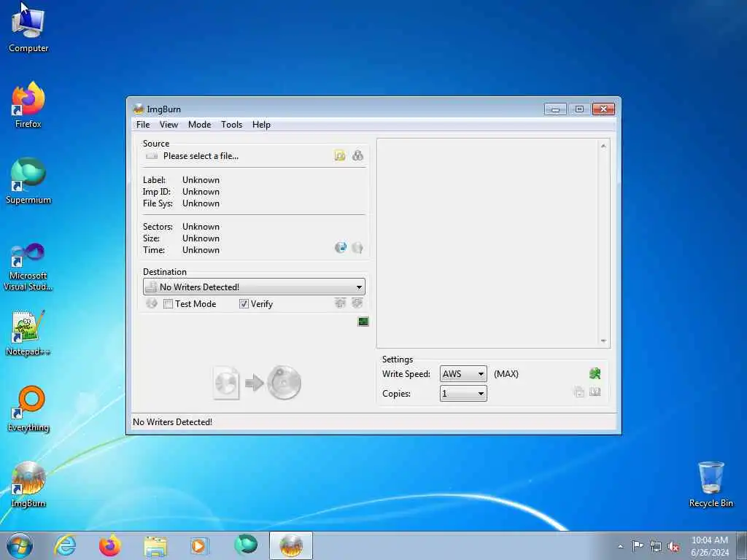
Task: Click the Windows Start button
Action: 20,545
